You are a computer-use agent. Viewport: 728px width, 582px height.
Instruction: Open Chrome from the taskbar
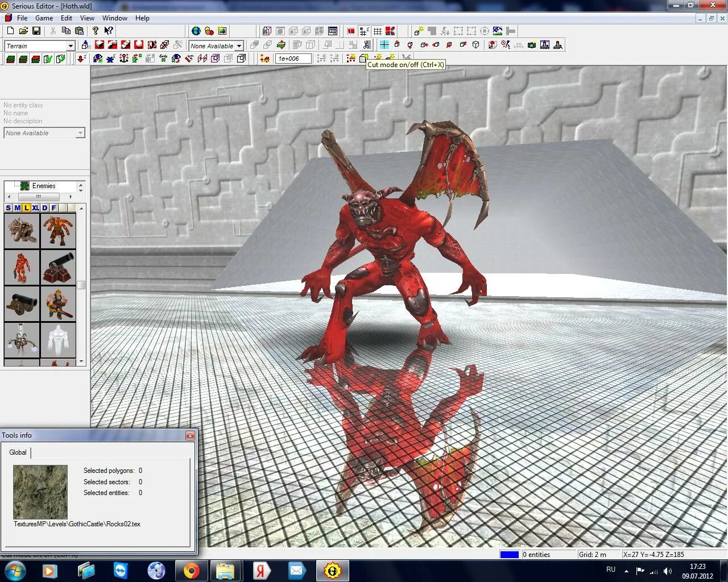(x=191, y=571)
